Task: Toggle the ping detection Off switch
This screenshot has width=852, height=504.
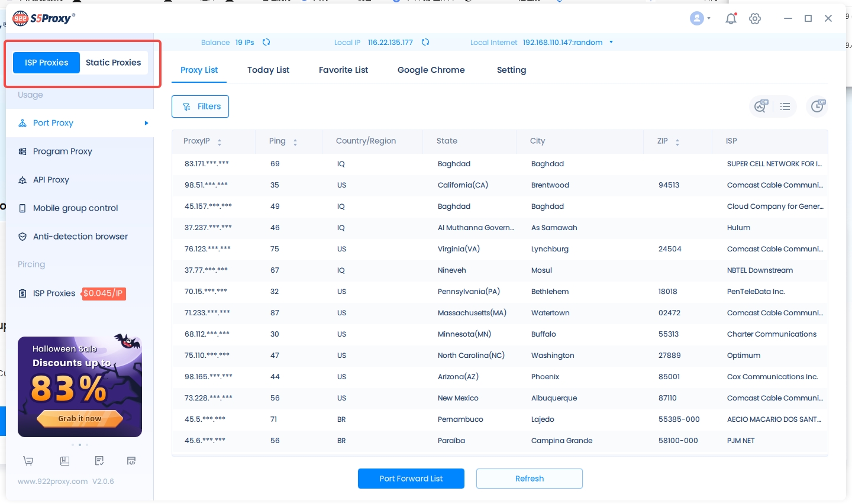Action: [760, 106]
